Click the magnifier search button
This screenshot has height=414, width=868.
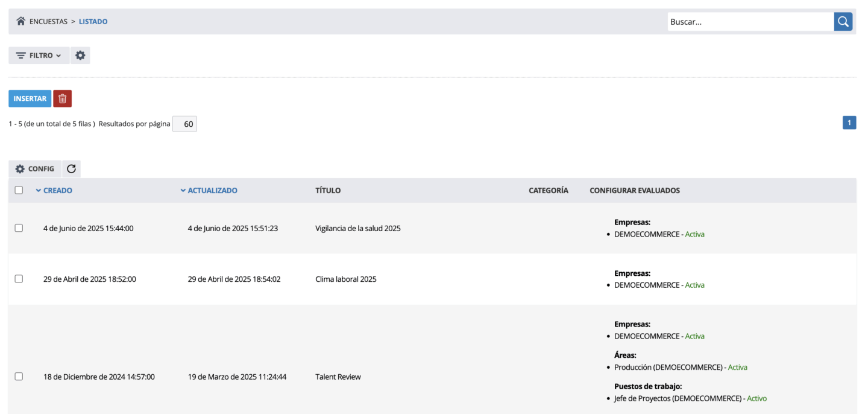click(x=843, y=22)
